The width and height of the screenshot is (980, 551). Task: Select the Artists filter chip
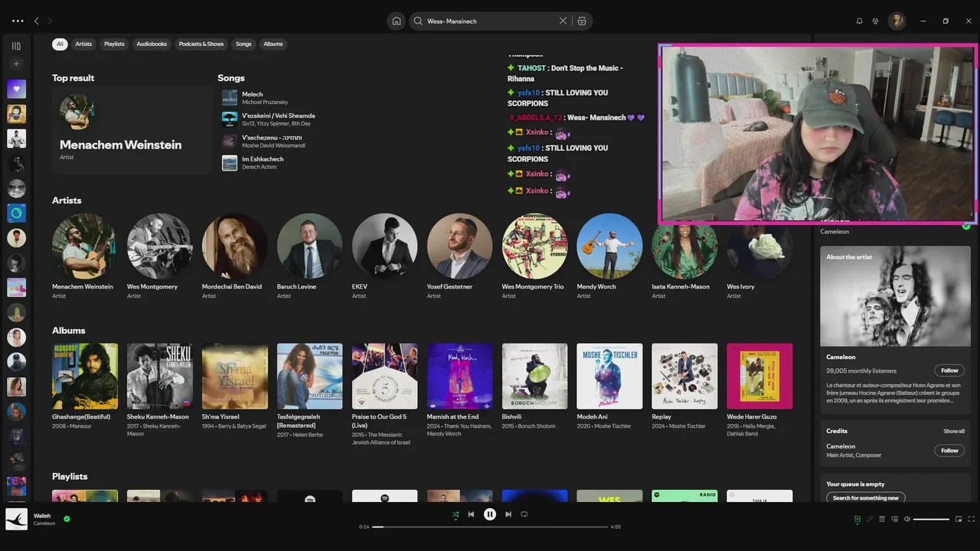click(83, 44)
